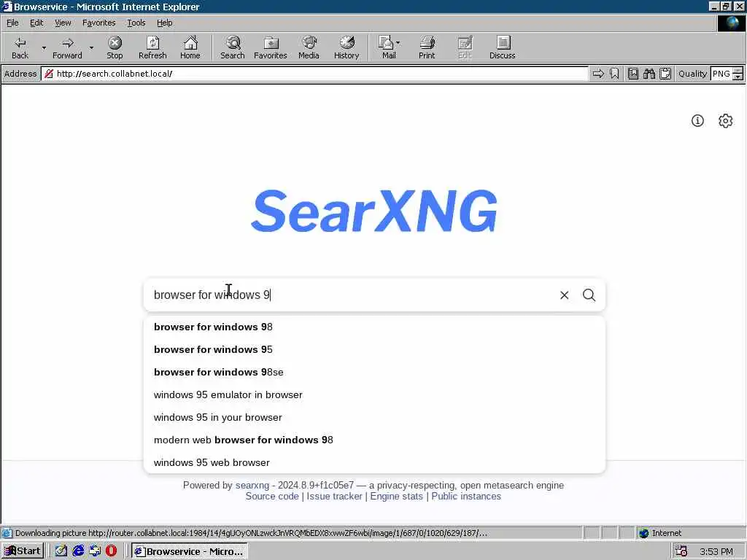Click the Go arrow next to the address bar
747x560 pixels.
coord(598,74)
